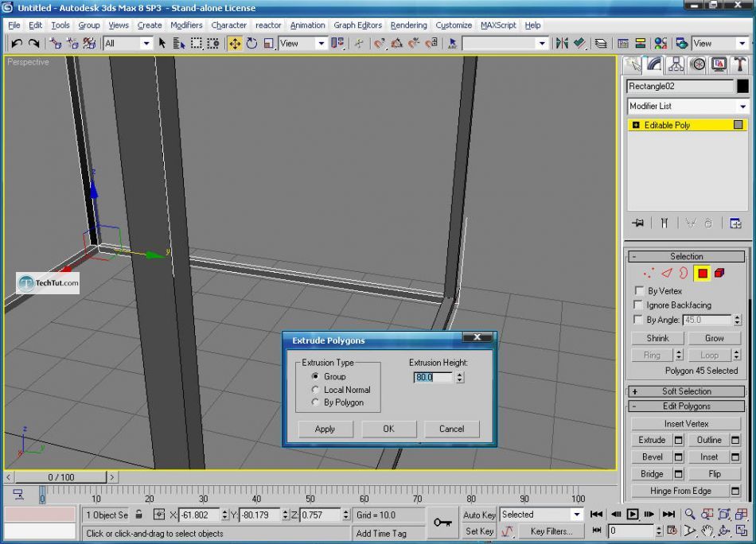Click the Hinge From Edge button
Viewport: 756px width, 544px height.
(x=680, y=491)
